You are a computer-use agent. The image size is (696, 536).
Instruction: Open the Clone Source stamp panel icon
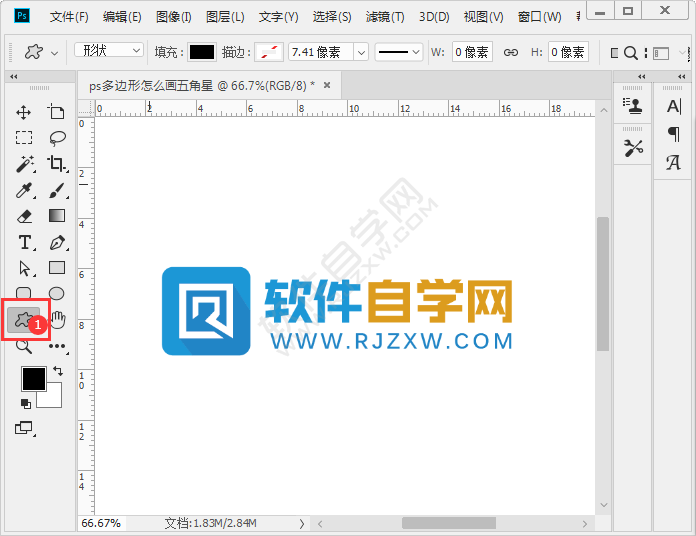[633, 106]
